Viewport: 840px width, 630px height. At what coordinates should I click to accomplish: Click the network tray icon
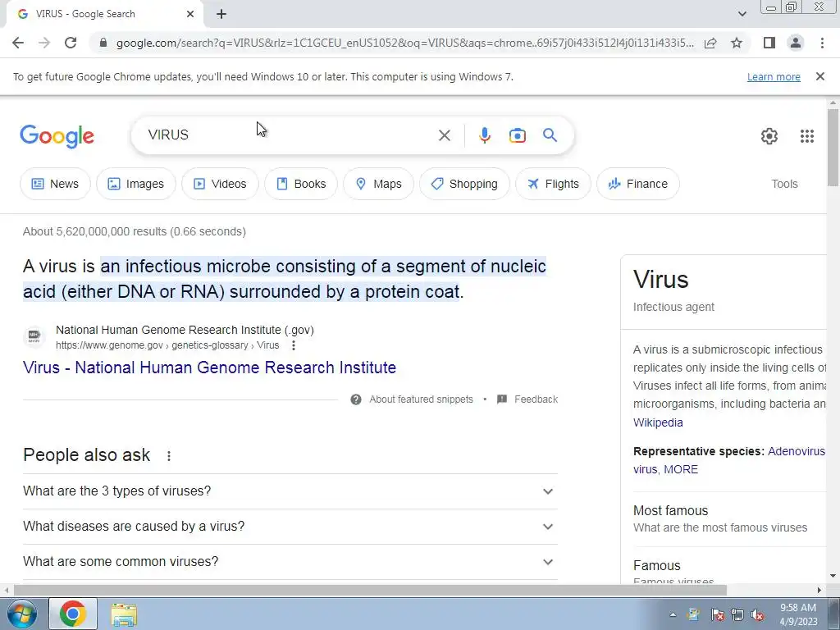737,615
